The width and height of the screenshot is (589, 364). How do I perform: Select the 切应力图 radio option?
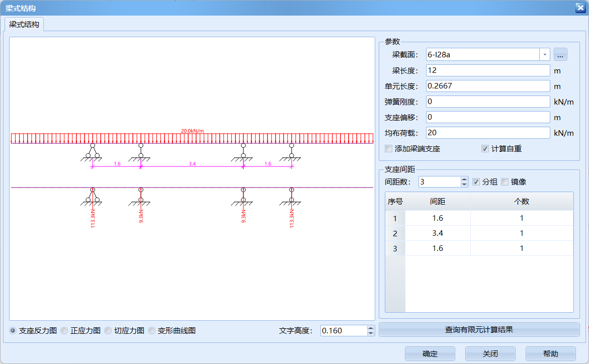point(108,331)
